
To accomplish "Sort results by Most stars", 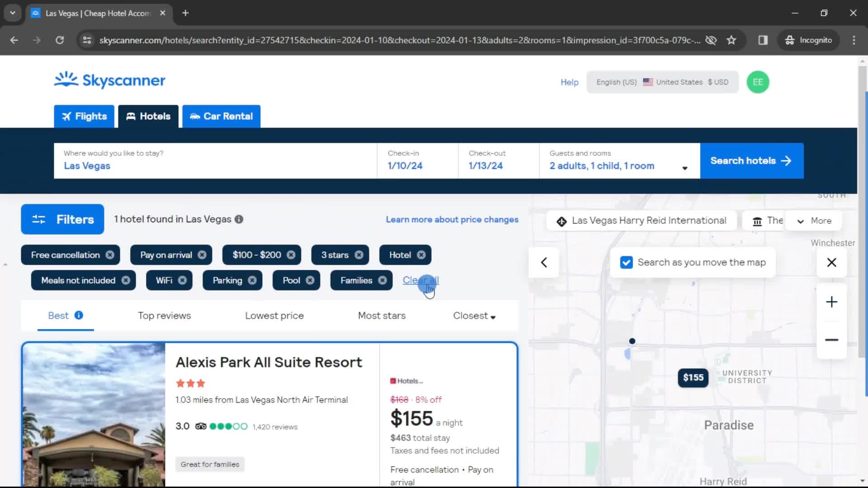I will pos(382,316).
